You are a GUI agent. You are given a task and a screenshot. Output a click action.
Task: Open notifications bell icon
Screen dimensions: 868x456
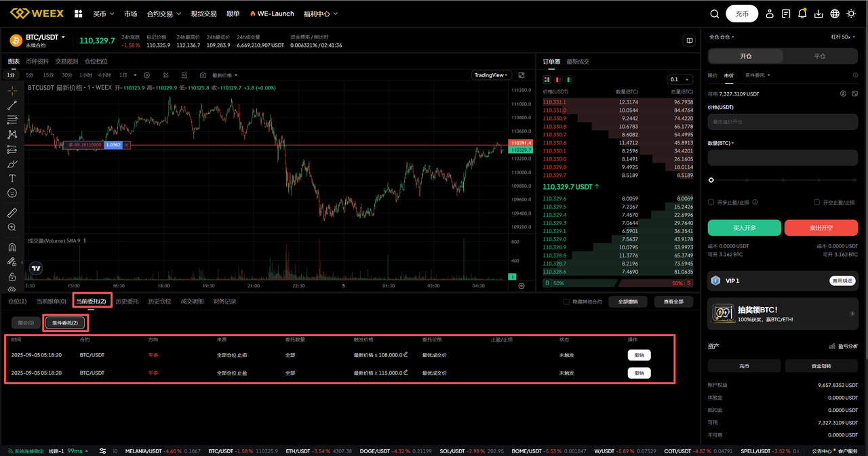[802, 14]
